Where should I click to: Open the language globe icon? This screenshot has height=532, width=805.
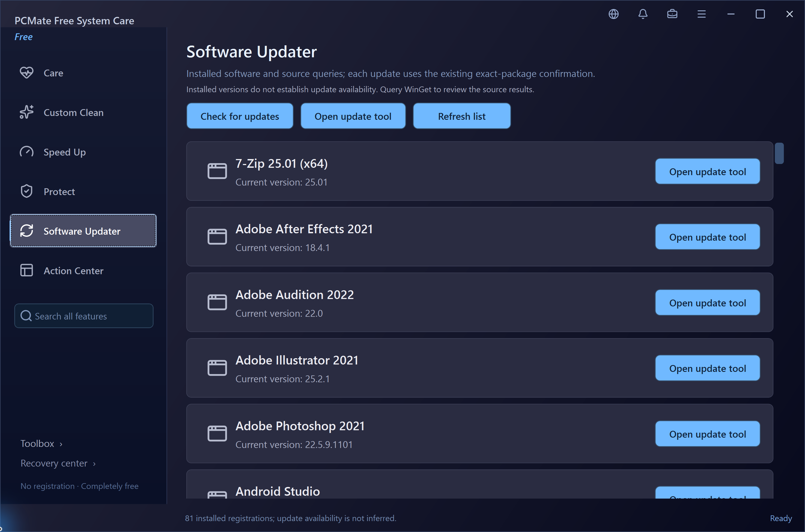[x=614, y=14]
